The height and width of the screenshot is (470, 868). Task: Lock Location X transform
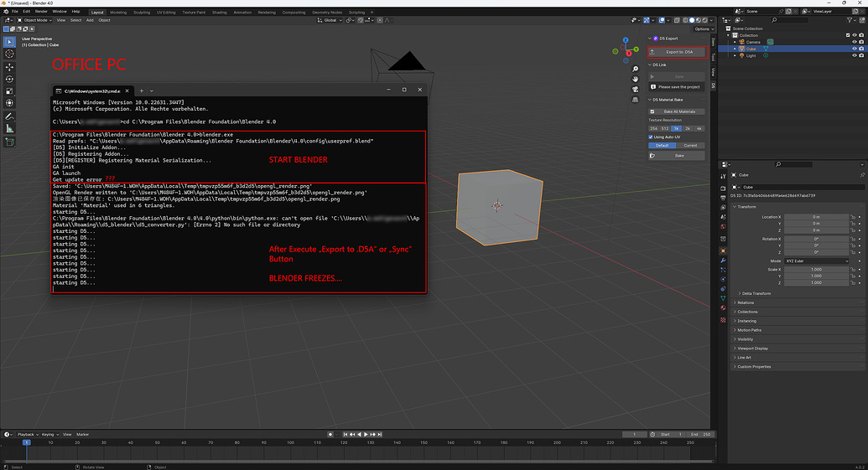pos(853,217)
